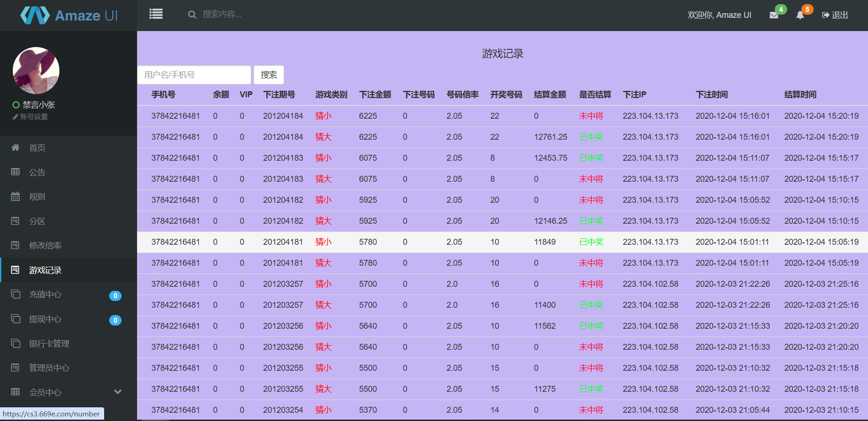Open 账号设置 account settings link

point(30,117)
